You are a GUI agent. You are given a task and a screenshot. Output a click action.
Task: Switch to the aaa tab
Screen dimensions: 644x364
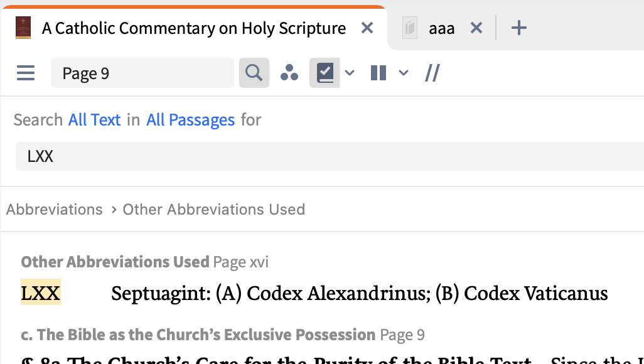click(441, 28)
